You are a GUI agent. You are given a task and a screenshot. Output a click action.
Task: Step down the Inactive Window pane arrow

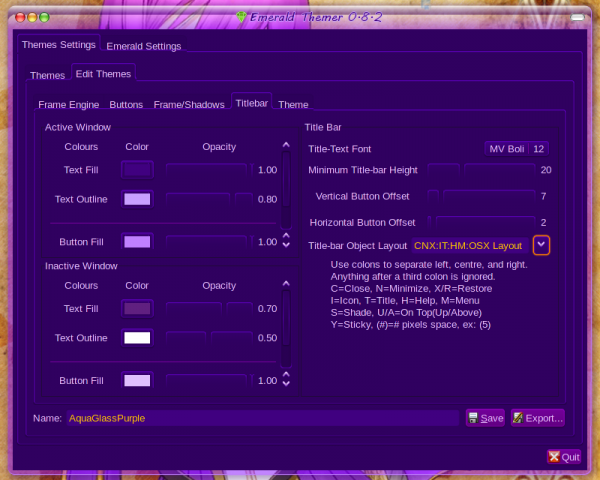[x=286, y=384]
